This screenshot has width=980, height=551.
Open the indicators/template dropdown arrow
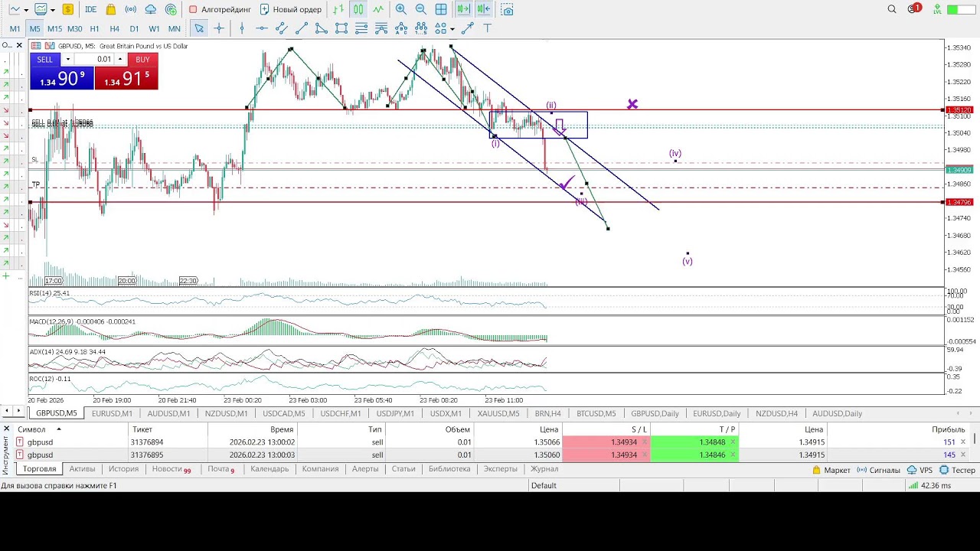[x=52, y=10]
